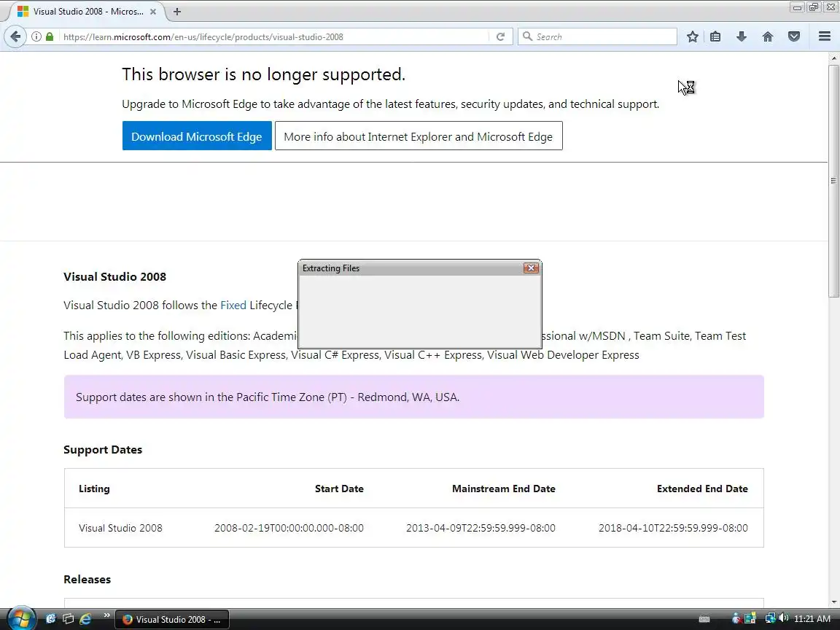Click the Extracting Files dialog title bar
The height and width of the screenshot is (630, 840).
tap(411, 268)
